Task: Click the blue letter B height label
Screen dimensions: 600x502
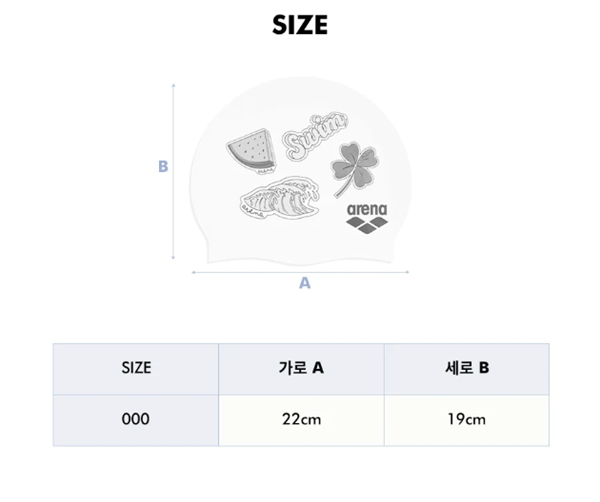Action: (163, 166)
